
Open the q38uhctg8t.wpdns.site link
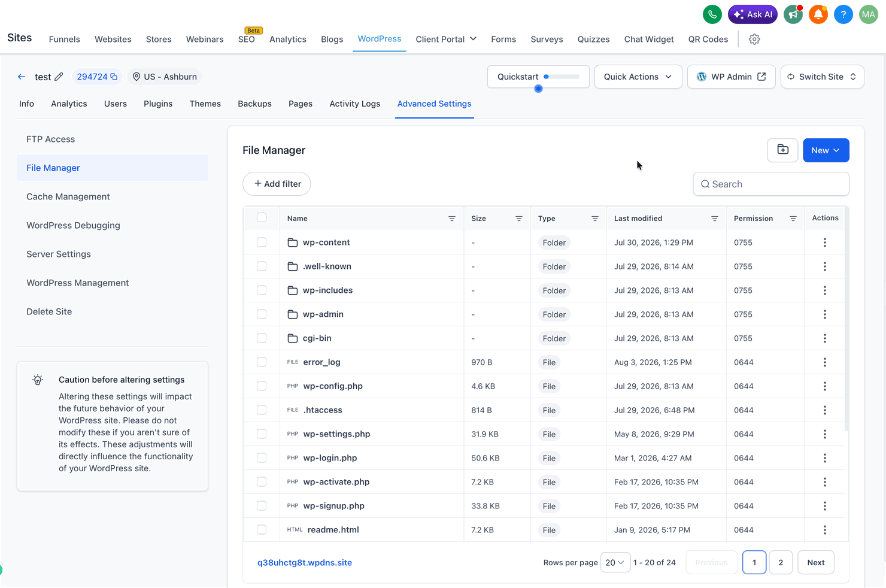[x=305, y=562]
